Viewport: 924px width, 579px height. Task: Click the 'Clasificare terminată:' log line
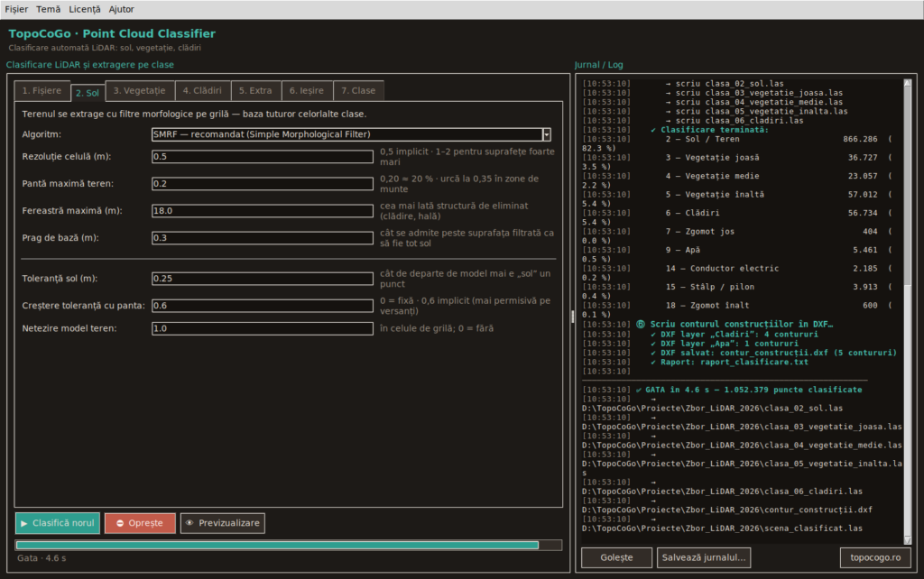[x=710, y=130]
